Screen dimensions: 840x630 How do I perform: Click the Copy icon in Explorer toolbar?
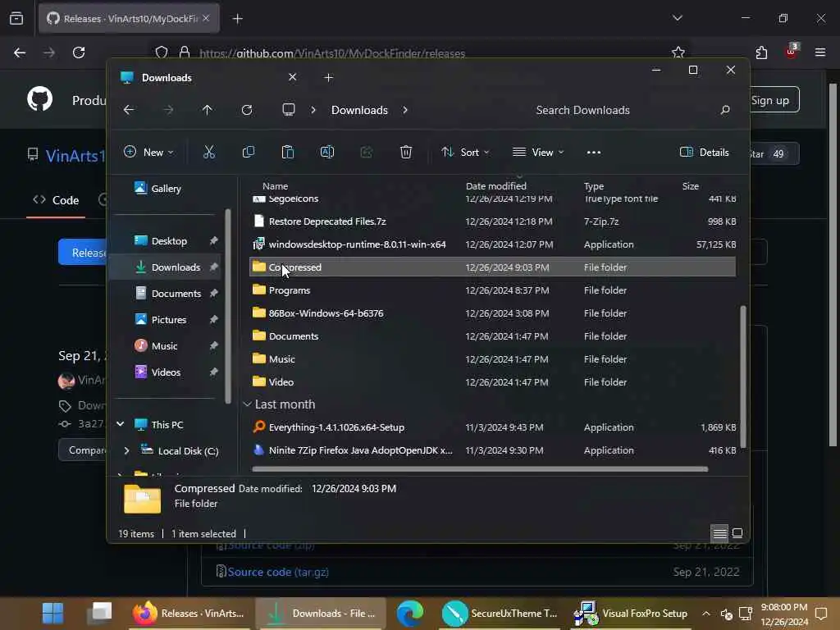(x=248, y=152)
